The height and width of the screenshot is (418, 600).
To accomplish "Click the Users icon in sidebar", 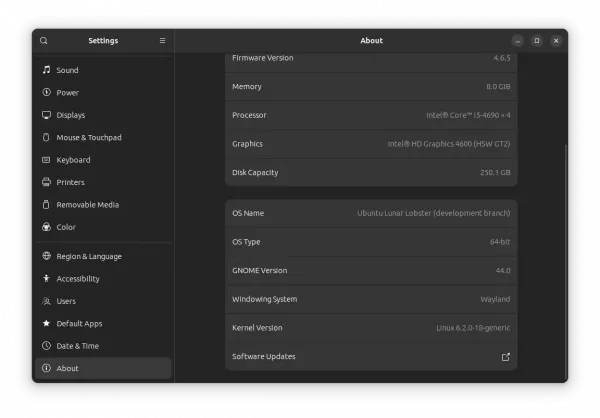I will pyautogui.click(x=46, y=301).
